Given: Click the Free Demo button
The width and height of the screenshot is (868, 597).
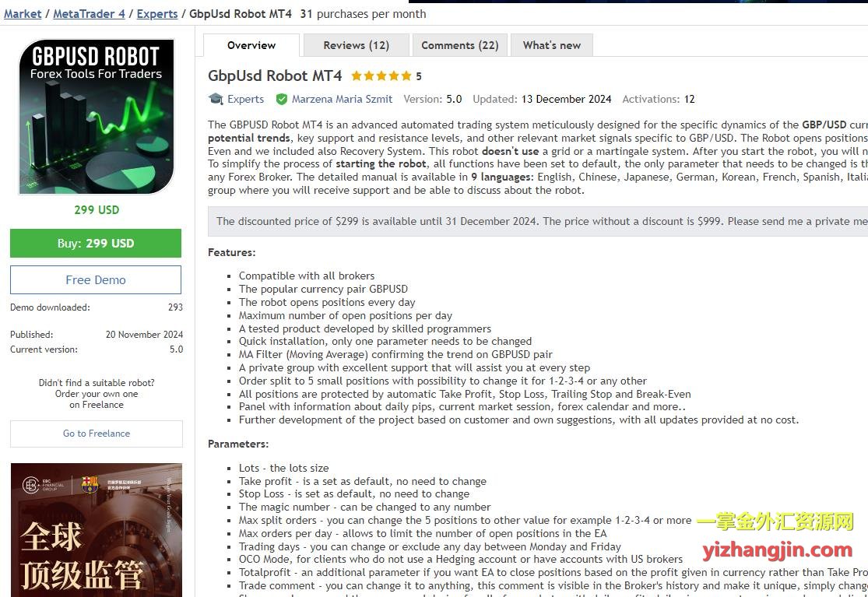Looking at the screenshot, I should (96, 280).
